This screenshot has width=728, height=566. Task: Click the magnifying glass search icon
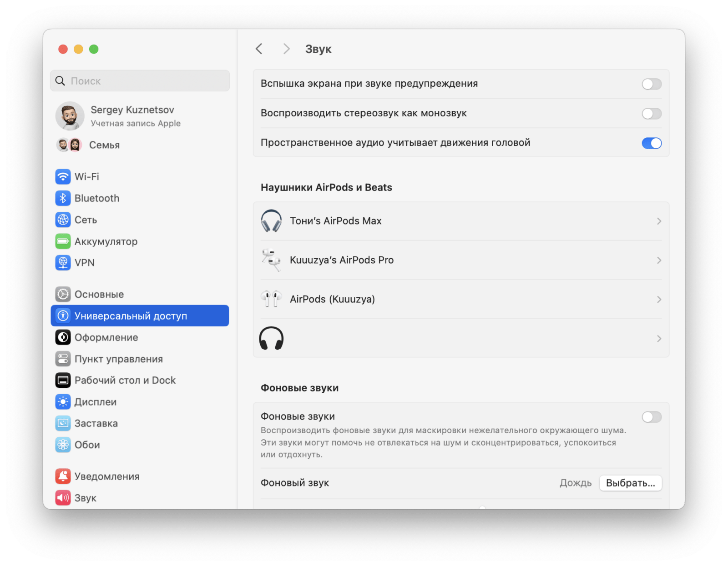pos(60,81)
